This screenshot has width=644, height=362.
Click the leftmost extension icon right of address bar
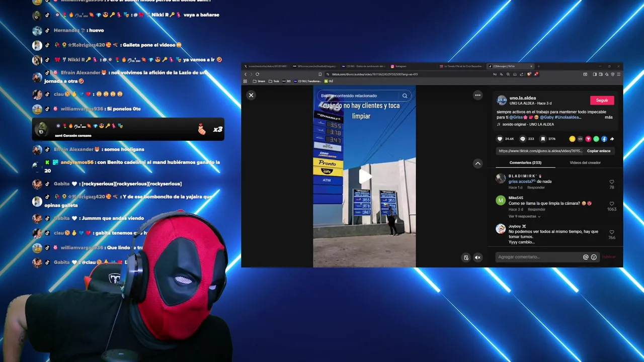coord(585,74)
